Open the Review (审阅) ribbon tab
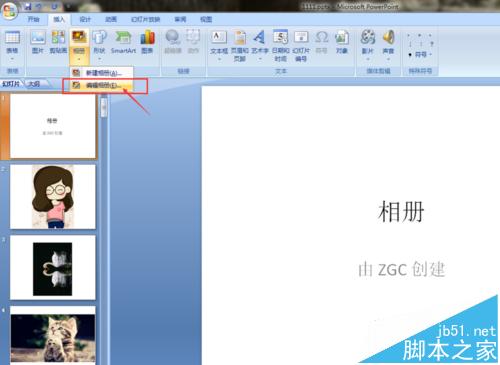 (x=180, y=19)
